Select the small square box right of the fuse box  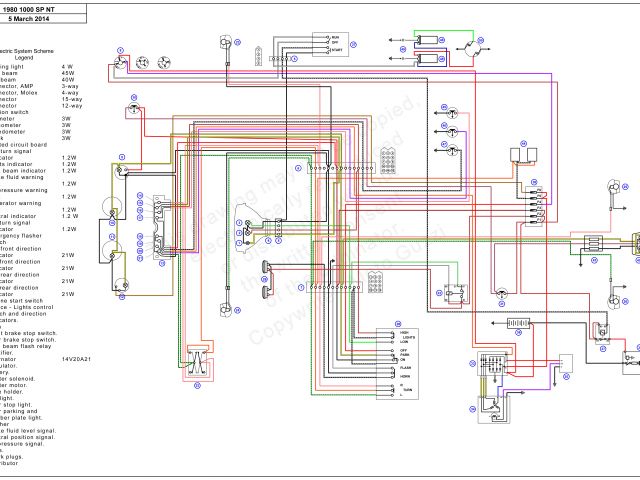click(565, 363)
